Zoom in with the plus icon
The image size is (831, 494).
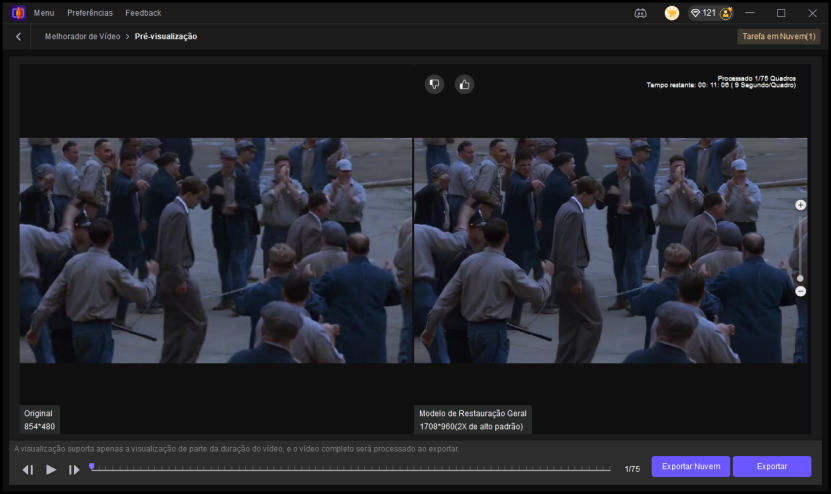800,205
